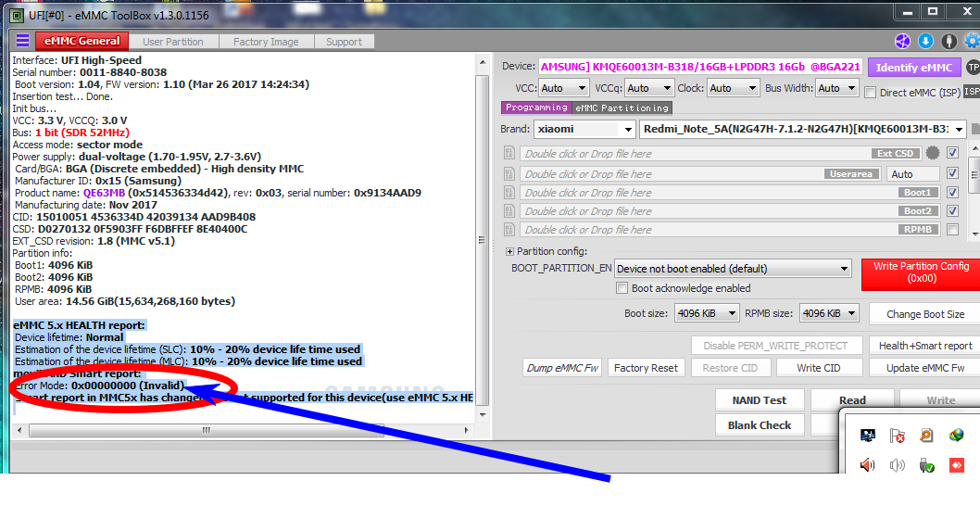Click the gray gear badge next to Ext CSD

(933, 153)
